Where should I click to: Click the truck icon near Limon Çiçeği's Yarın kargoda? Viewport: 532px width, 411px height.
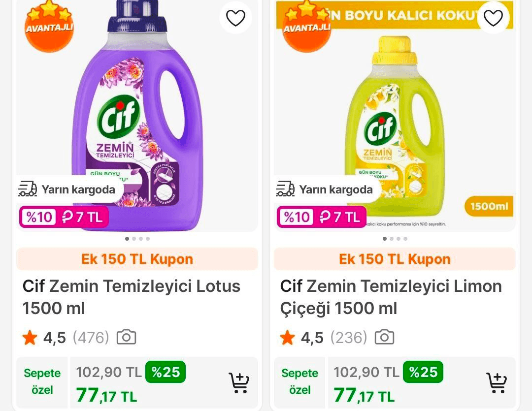click(x=285, y=189)
